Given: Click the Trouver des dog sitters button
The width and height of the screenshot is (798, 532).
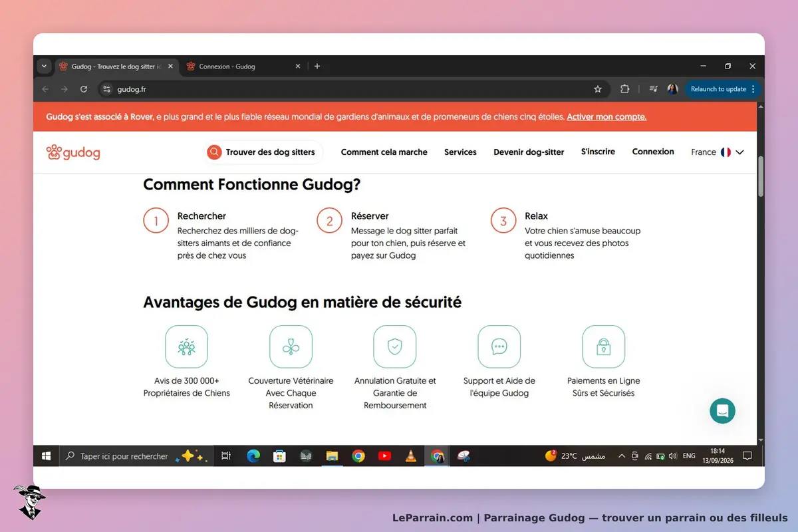Looking at the screenshot, I should 265,152.
